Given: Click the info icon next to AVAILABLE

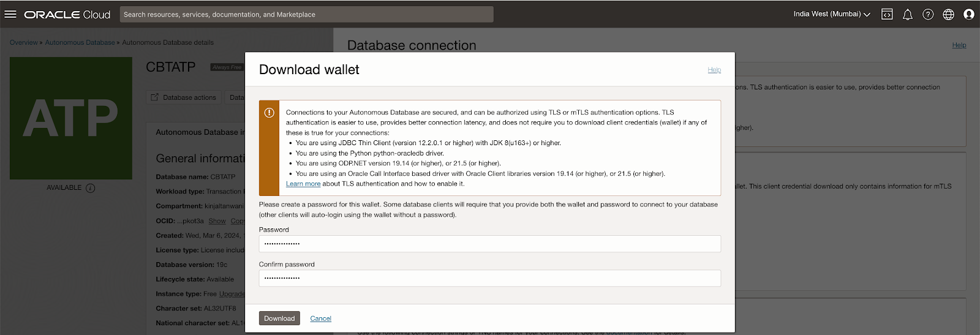Looking at the screenshot, I should click(91, 188).
